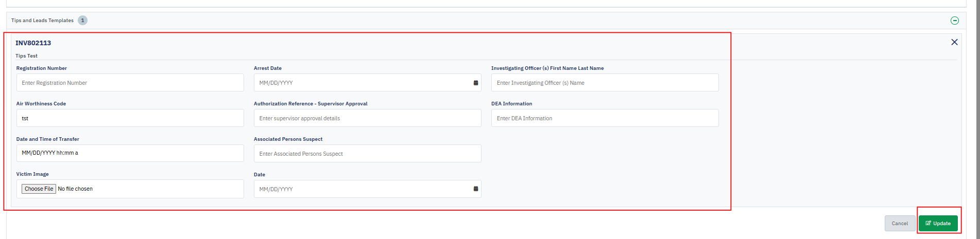The image size is (980, 239).
Task: Click the template count badge showing 1
Action: tap(82, 21)
